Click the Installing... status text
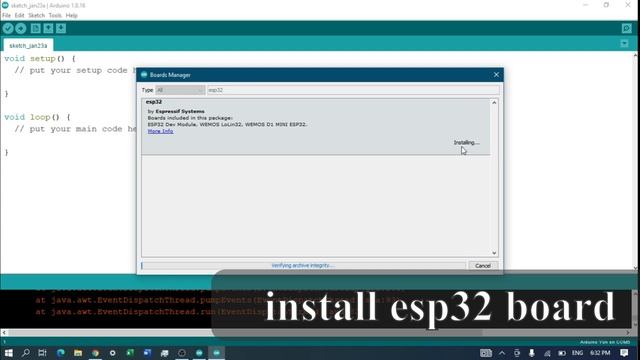 [x=467, y=142]
